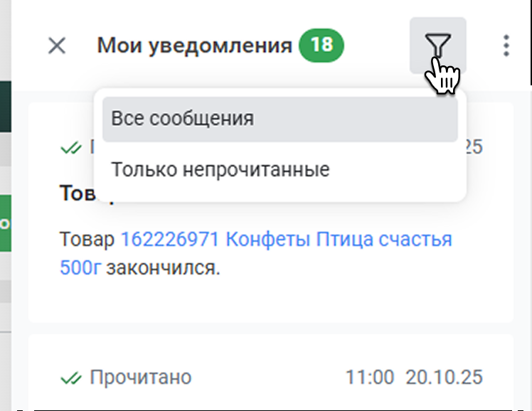Click the 11:00 time stamp
The image size is (532, 411).
pyautogui.click(x=368, y=377)
